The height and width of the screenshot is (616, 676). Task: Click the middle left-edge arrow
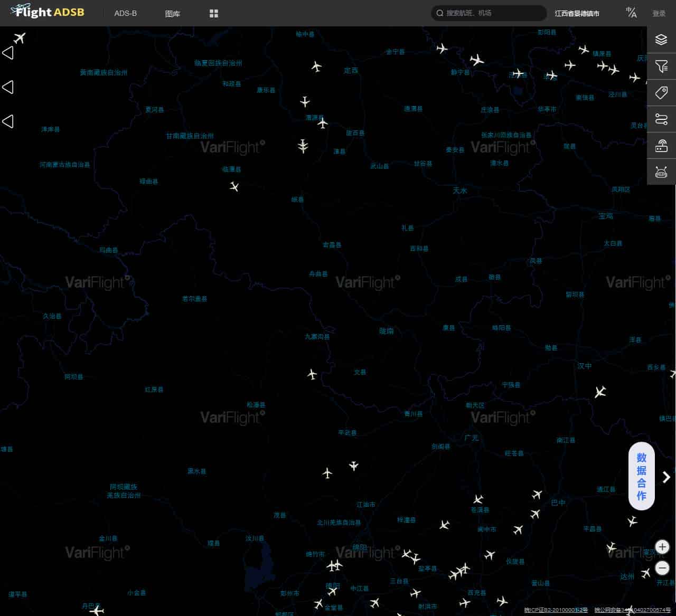tap(8, 87)
